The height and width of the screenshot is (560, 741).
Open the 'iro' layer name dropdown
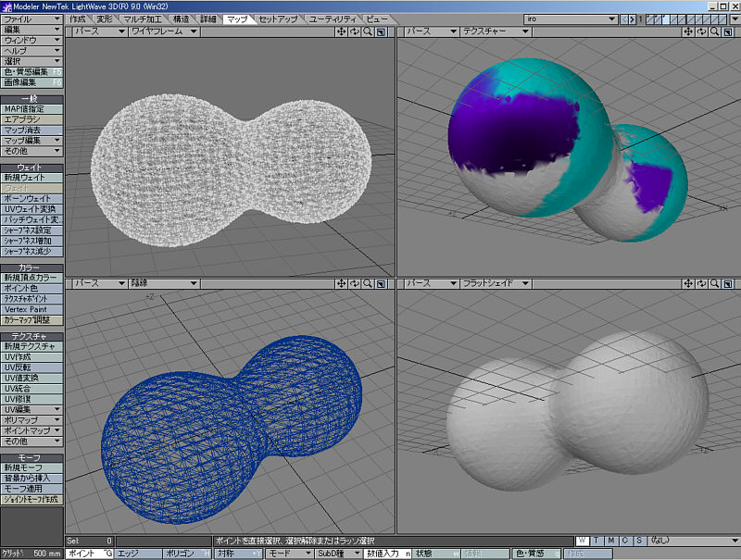(x=571, y=19)
